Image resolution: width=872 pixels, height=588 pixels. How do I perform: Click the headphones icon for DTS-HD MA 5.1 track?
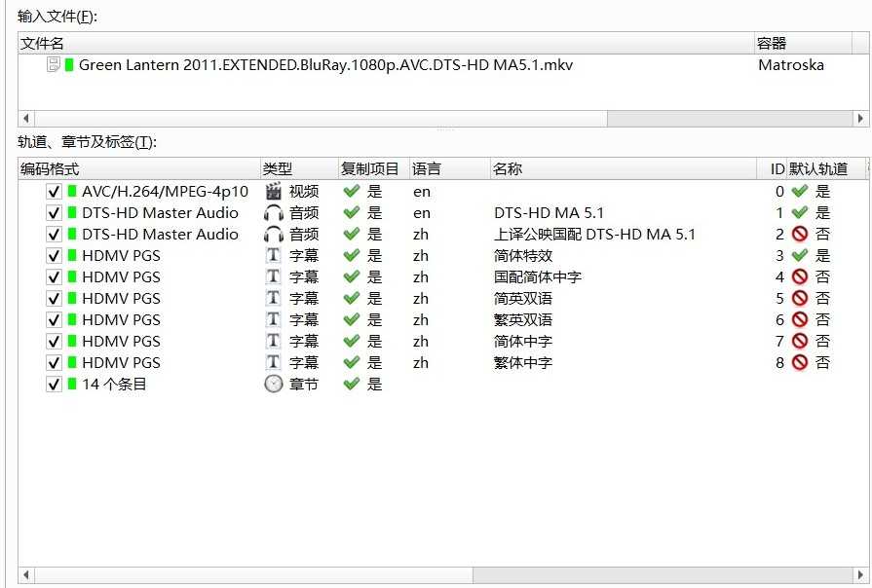tap(276, 213)
